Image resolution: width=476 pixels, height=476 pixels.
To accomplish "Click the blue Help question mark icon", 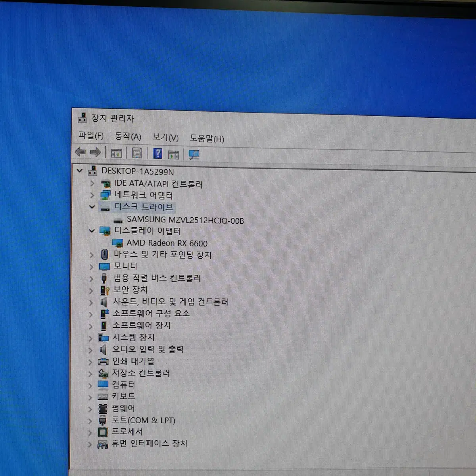I will tap(157, 154).
